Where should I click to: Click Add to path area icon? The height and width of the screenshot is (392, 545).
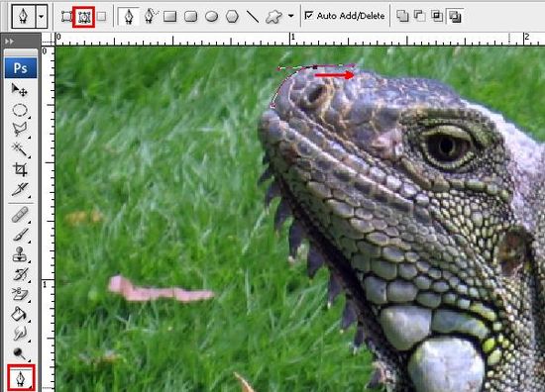[402, 16]
